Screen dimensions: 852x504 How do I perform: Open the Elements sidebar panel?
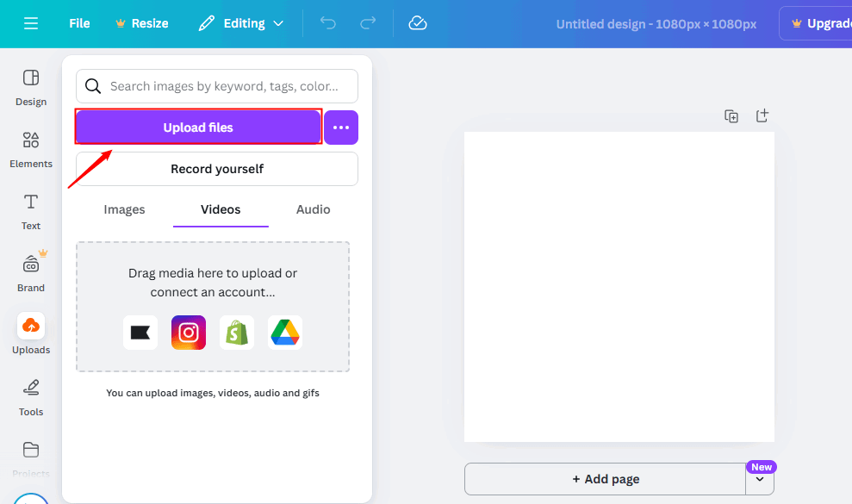[x=31, y=149]
